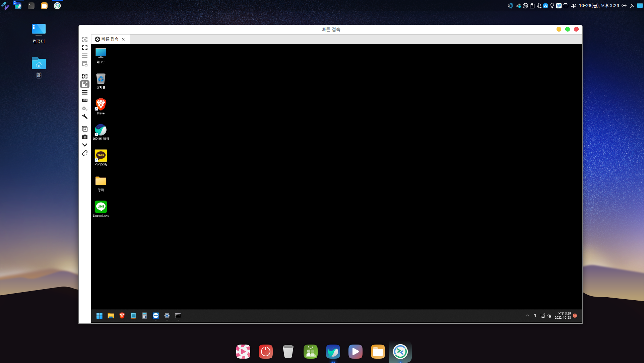This screenshot has width=644, height=363.
Task: Toggle fullscreen mode in Remmina sidebar
Action: coord(85,48)
